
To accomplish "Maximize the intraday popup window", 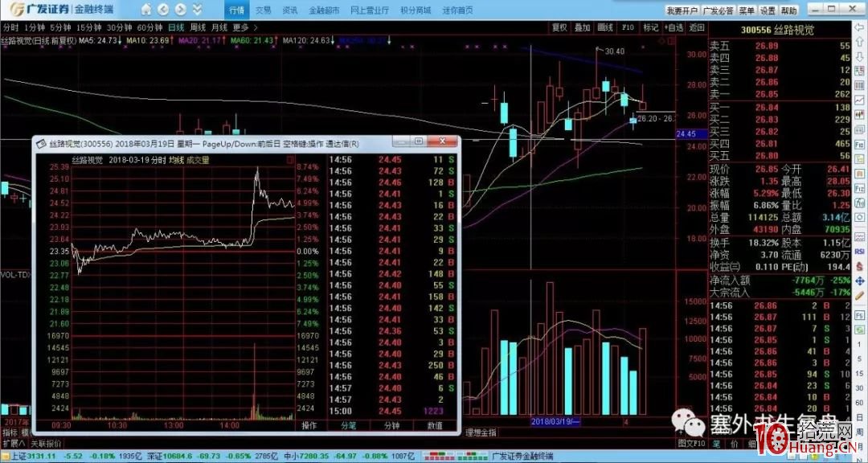I will [x=419, y=141].
